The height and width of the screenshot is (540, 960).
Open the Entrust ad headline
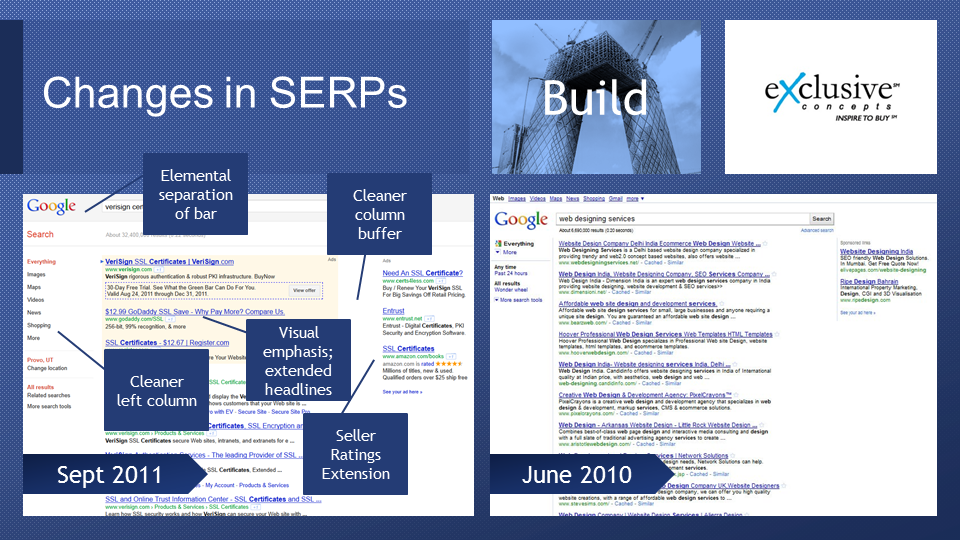(394, 311)
